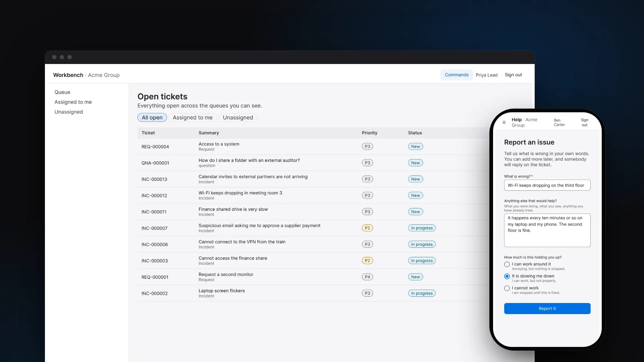The image size is (644, 362).
Task: Select 'It is slowing me down' radio option
Action: click(x=507, y=277)
